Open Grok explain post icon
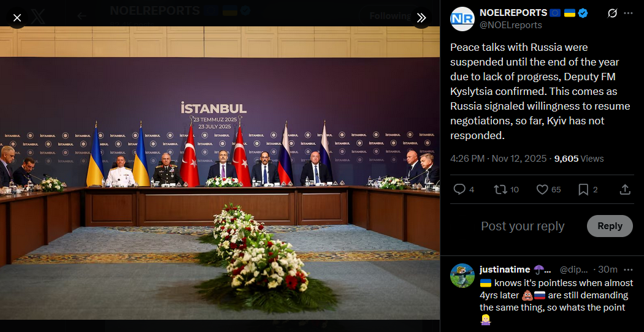 pyautogui.click(x=612, y=13)
